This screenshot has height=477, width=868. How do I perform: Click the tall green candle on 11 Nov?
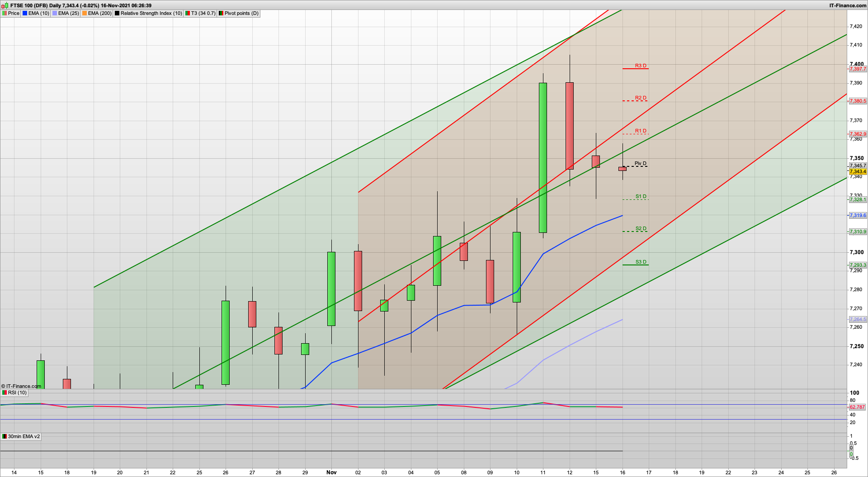543,158
